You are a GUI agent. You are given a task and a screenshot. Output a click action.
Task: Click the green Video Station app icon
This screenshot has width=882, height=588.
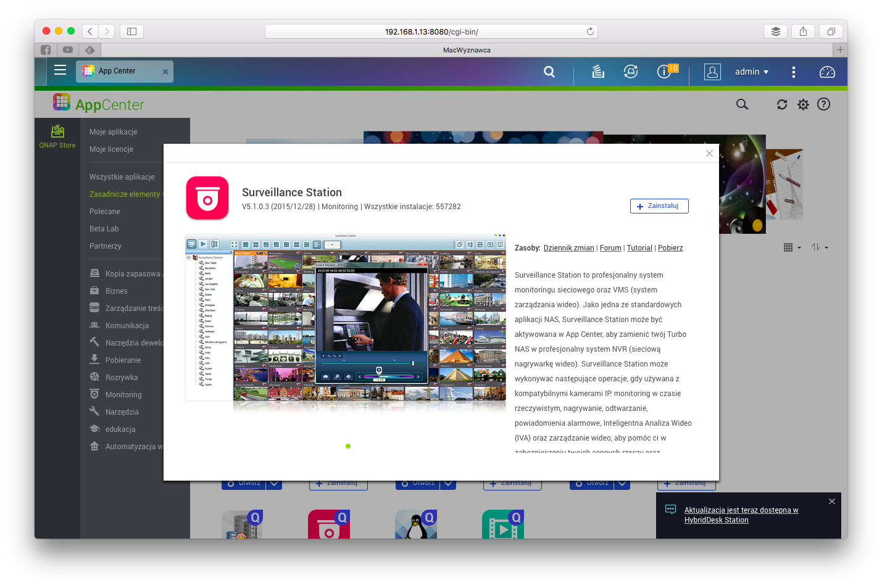[503, 524]
